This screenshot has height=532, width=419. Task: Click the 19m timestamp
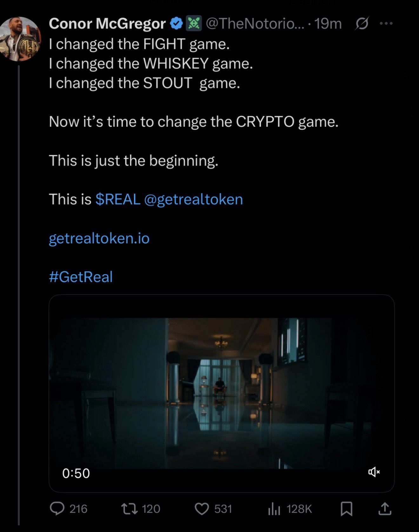[x=328, y=23]
